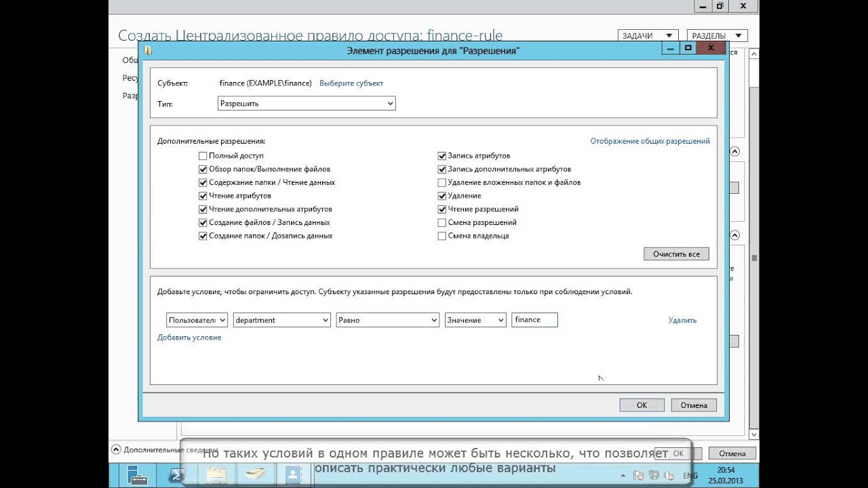Open the taskbar clock showing 20:54
Viewport: 868px width, 488px height.
tap(724, 475)
